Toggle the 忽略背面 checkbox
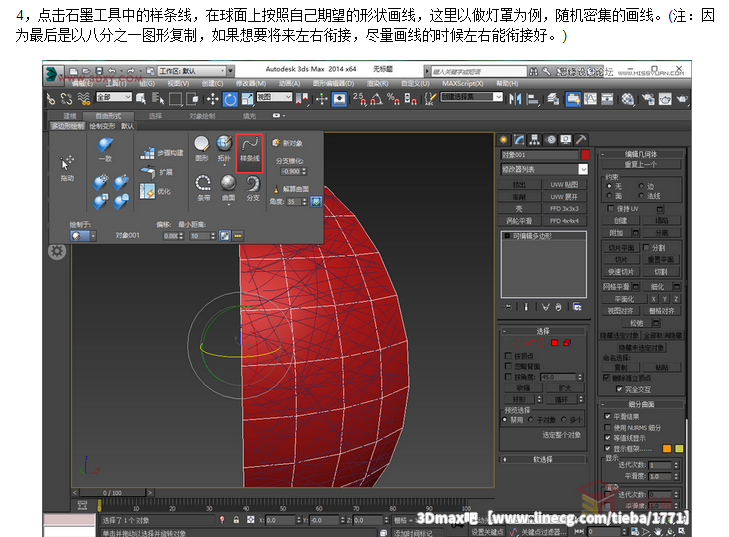Viewport: 729px width, 537px height. pos(508,366)
